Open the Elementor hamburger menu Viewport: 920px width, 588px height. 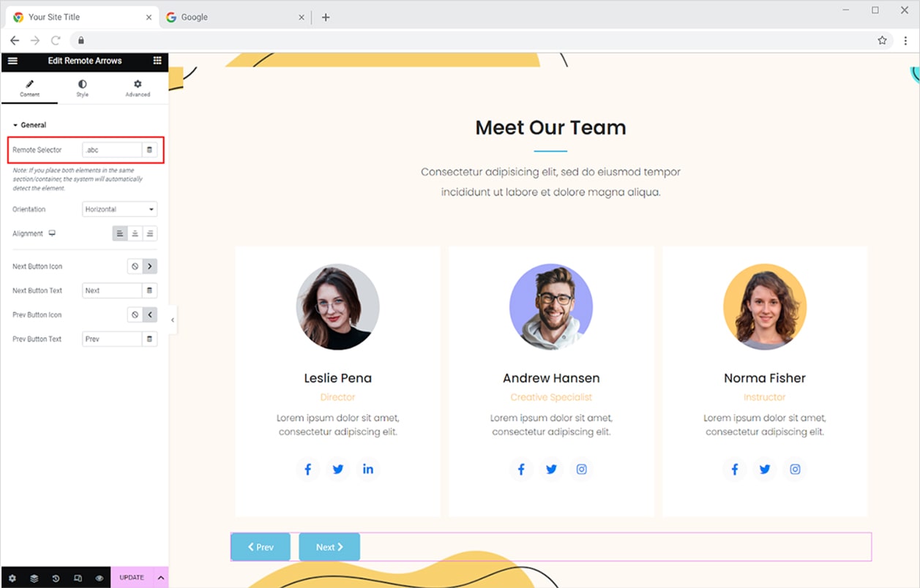(12, 61)
